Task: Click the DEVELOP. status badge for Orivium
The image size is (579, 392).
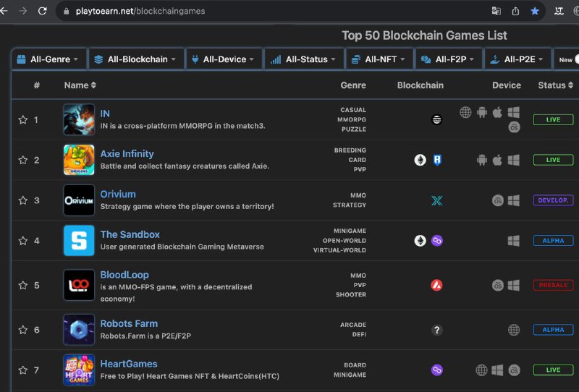Action: 553,200
